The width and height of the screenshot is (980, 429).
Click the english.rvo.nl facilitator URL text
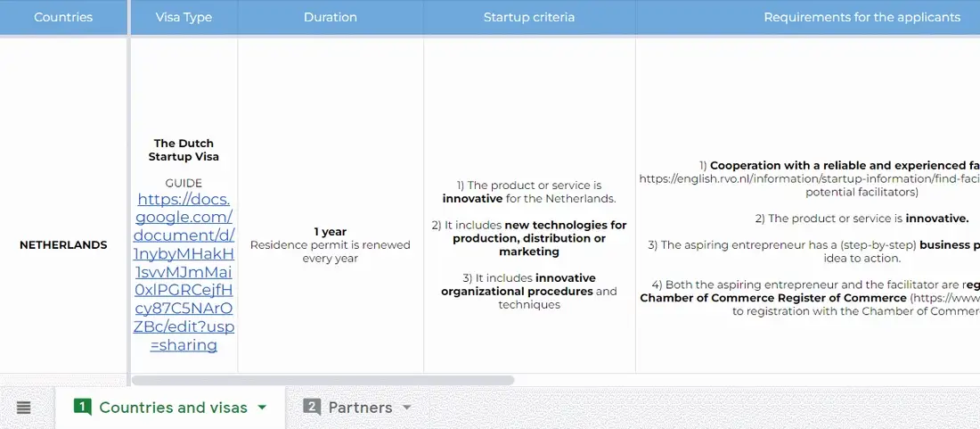[x=809, y=179]
